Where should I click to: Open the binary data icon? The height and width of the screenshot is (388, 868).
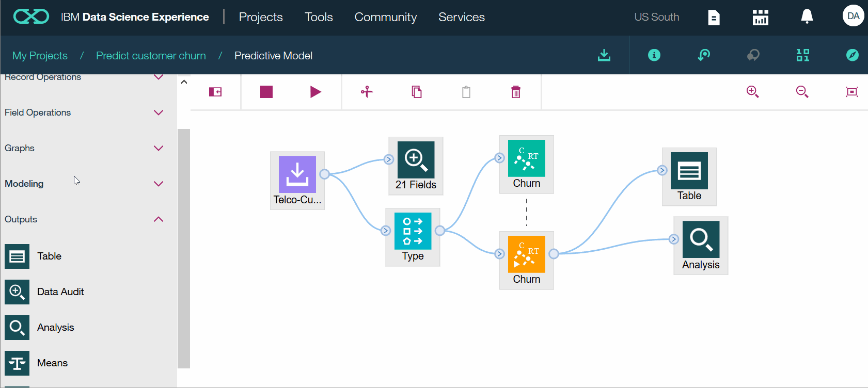point(802,55)
